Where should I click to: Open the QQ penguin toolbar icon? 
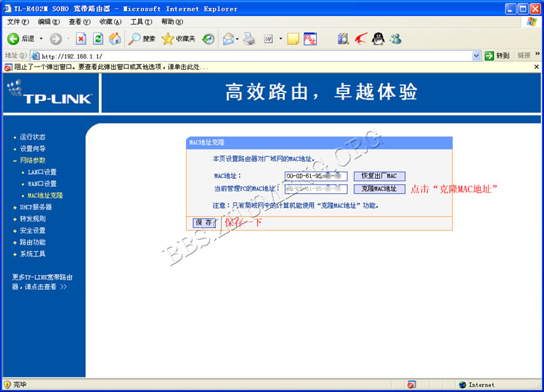coord(378,39)
